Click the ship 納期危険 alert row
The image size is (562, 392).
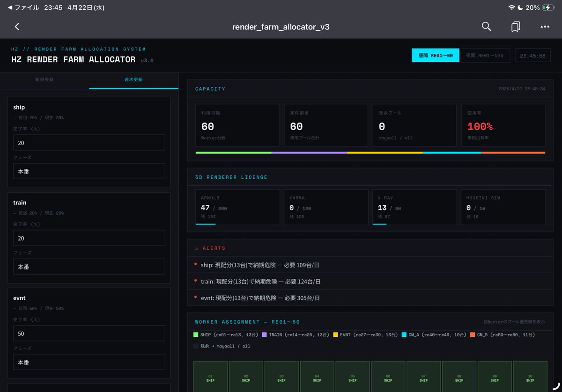370,265
